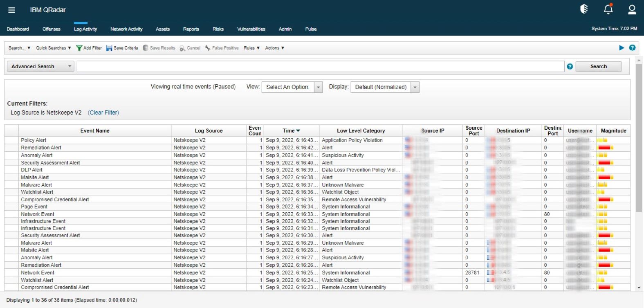644x308 pixels.
Task: Click the Sep 9, 2022, 6:16:43 time cell
Action: (291, 140)
